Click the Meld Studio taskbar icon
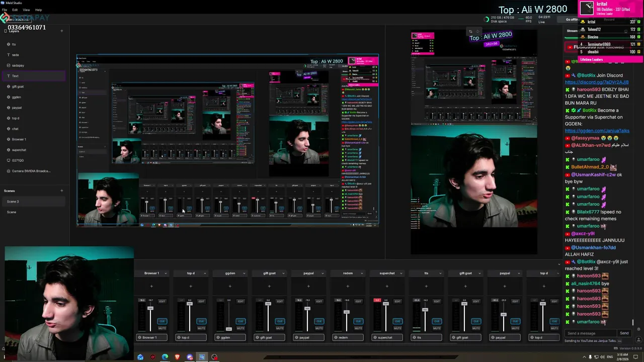This screenshot has height=362, width=644. pos(202,357)
